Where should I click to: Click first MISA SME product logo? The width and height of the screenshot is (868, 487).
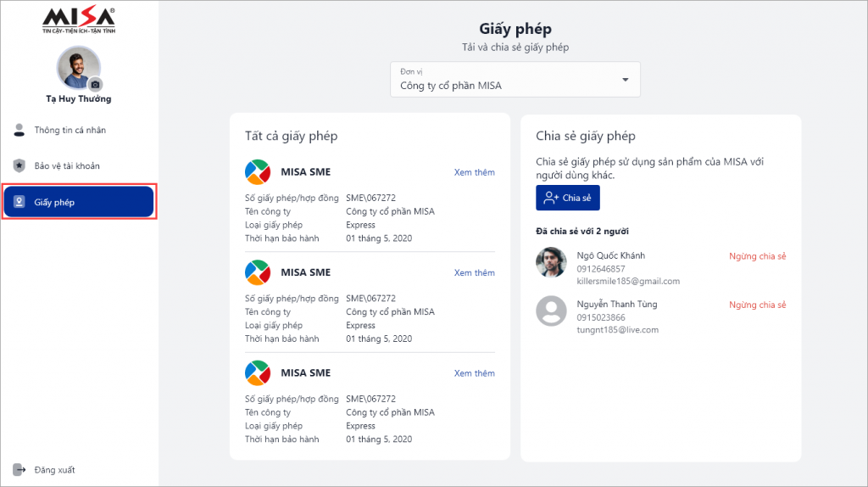(x=258, y=171)
